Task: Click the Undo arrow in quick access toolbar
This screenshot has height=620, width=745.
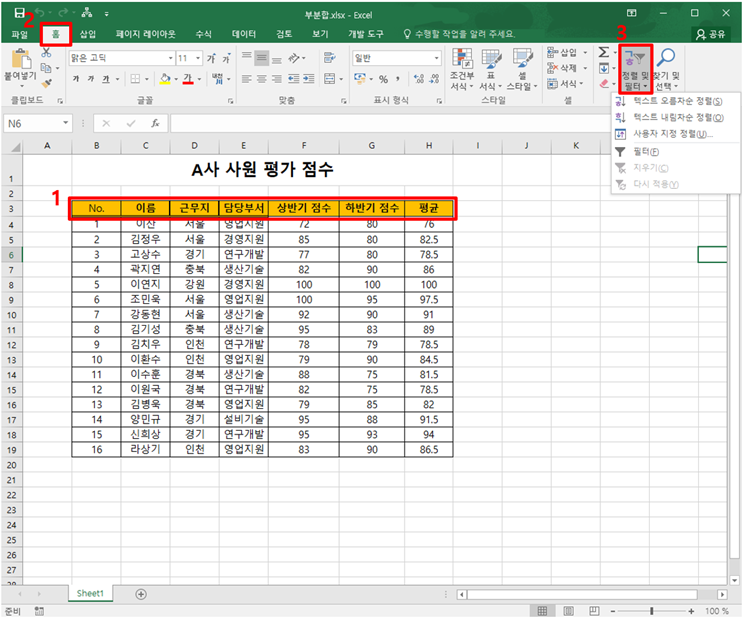Action: pos(40,13)
